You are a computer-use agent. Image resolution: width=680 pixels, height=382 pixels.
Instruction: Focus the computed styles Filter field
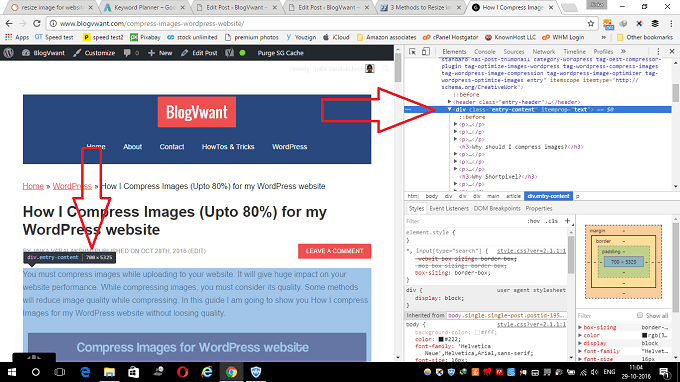tap(605, 316)
